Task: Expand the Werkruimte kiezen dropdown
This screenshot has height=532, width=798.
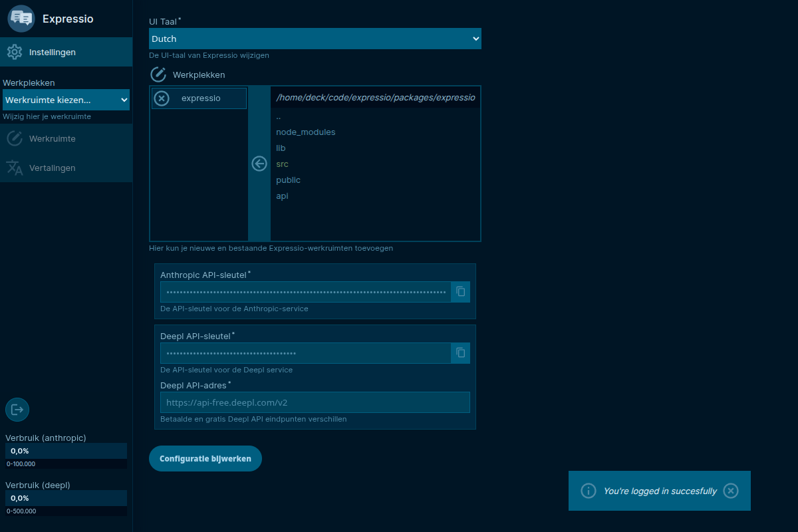Action: click(x=66, y=100)
